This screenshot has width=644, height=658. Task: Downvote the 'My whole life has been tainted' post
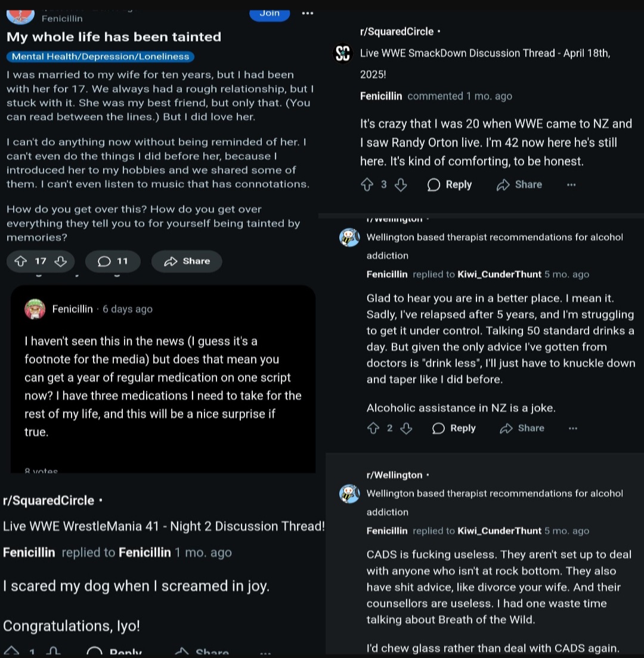[x=61, y=261]
